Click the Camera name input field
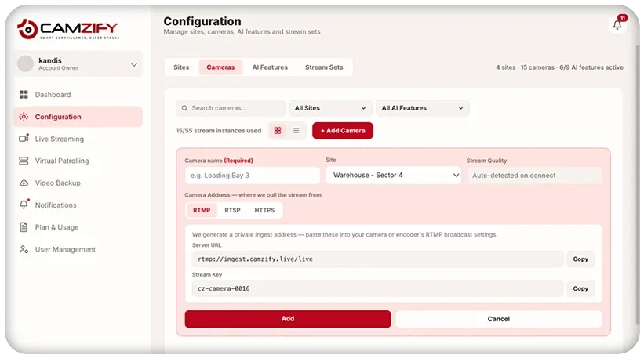Viewport: 644px width, 362px height. coord(252,176)
